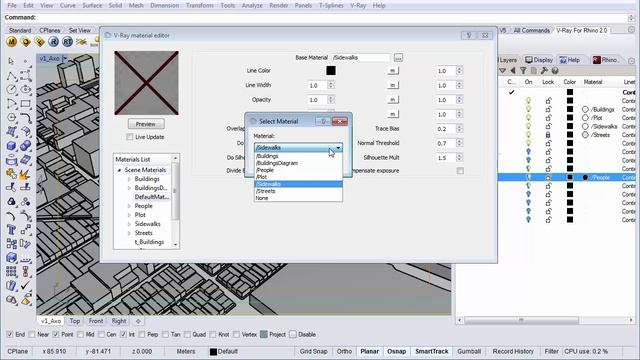Open V-Ray material editor M icon
The width and height of the screenshot is (640, 360).
click(11, 42)
